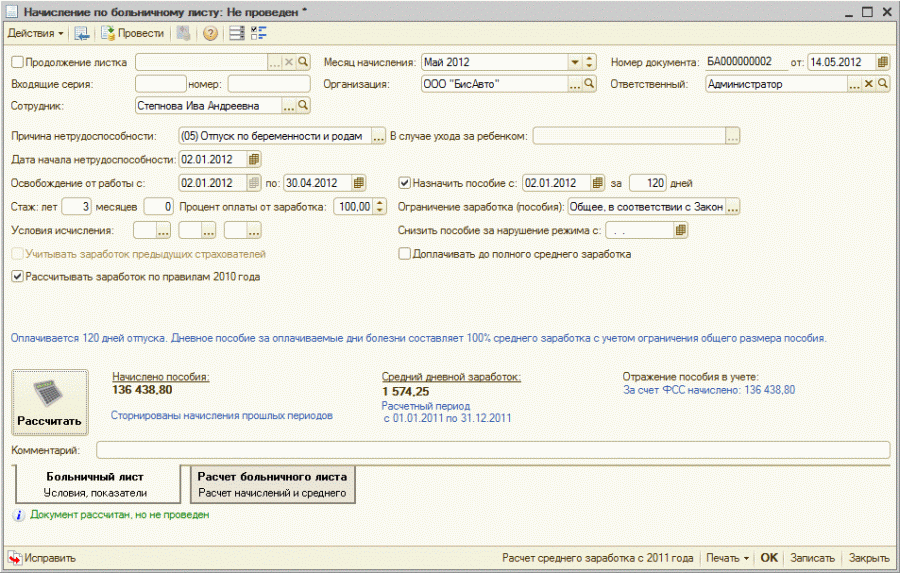Enable the Продолжение листка checkbox
Image resolution: width=900 pixels, height=573 pixels.
point(17,62)
